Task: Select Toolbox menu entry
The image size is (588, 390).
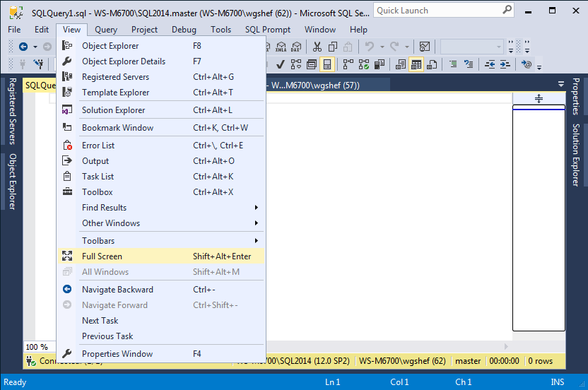Action: coord(161,192)
